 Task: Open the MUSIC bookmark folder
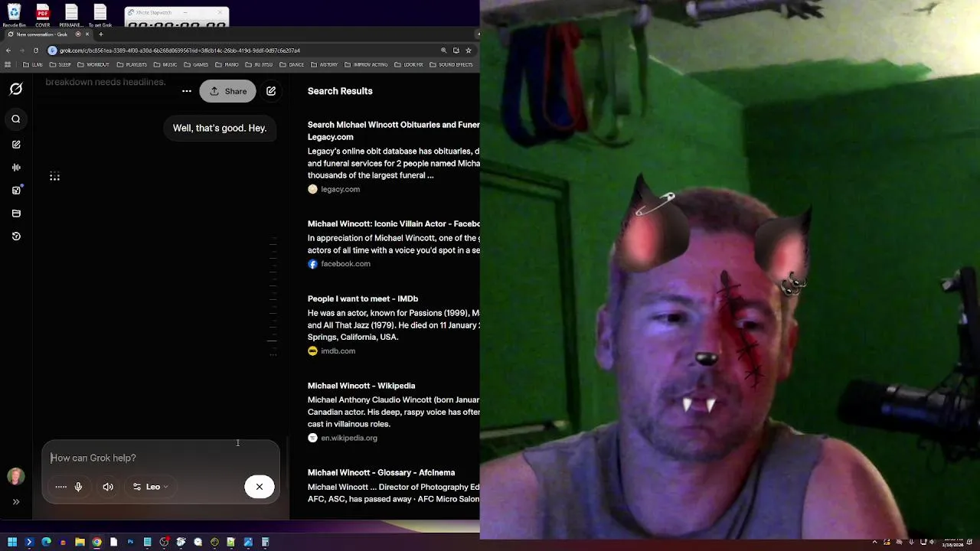click(x=165, y=65)
